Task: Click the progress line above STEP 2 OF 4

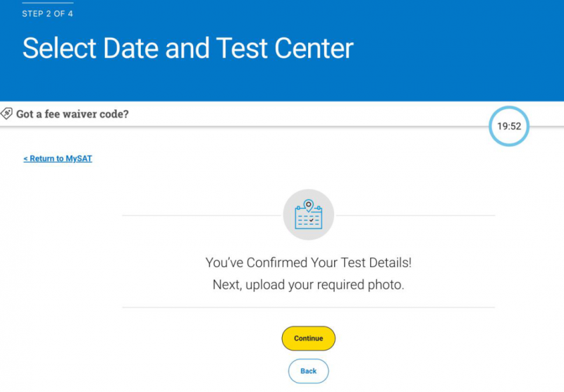Action: pos(48,3)
